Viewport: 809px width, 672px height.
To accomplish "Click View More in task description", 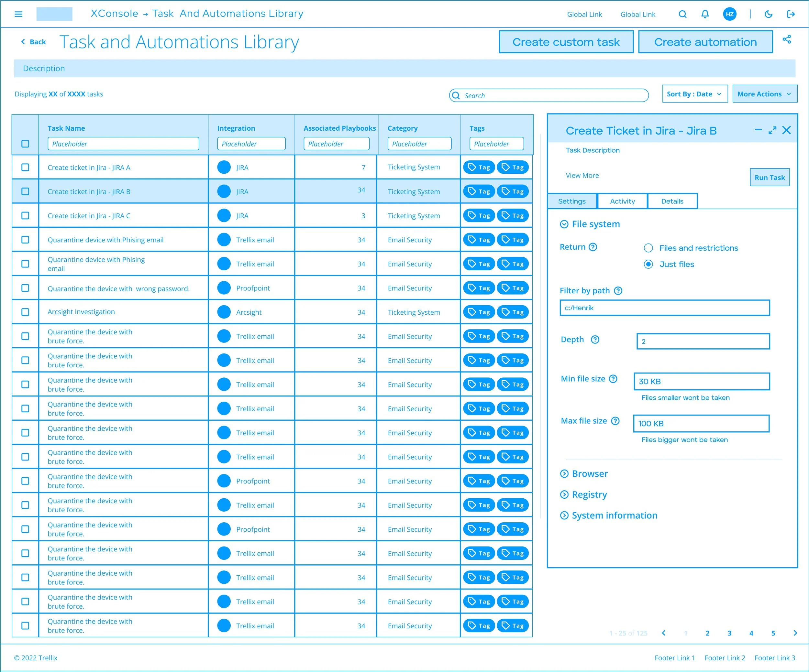I will [582, 176].
